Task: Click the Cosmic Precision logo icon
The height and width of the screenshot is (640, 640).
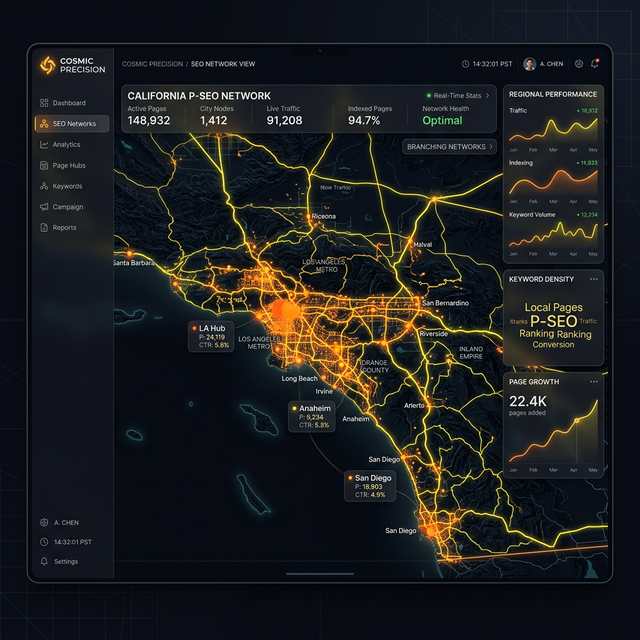Action: (x=46, y=65)
